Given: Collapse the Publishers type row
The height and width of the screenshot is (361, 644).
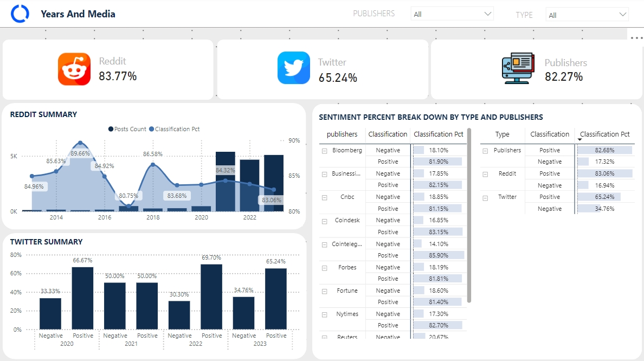Looking at the screenshot, I should coord(485,151).
